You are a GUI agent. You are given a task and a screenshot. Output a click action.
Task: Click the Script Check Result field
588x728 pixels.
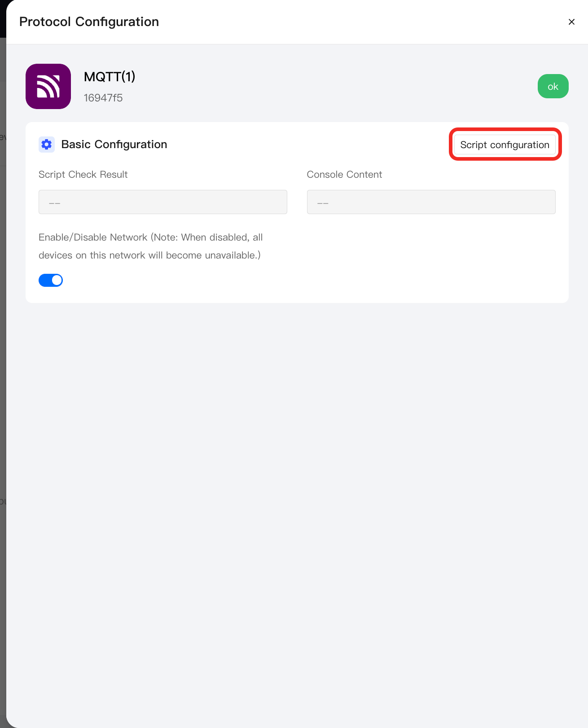click(163, 202)
